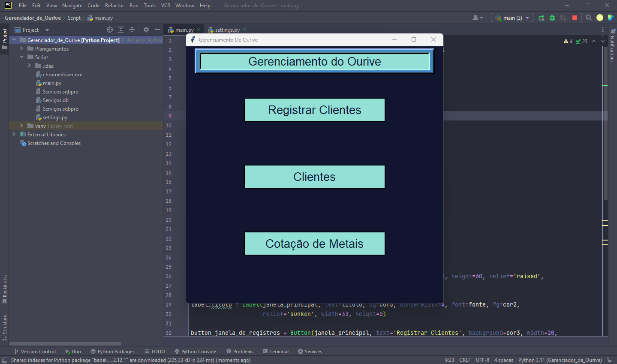Open the Refactor menu
The width and height of the screenshot is (617, 364).
[114, 6]
